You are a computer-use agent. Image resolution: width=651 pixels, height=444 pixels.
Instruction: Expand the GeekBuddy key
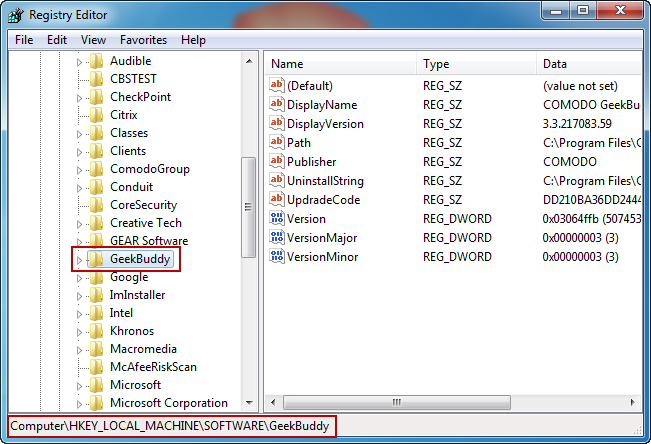79,260
